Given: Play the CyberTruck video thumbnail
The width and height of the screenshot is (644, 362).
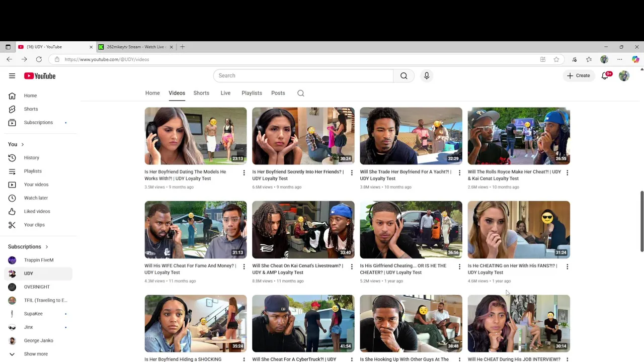Looking at the screenshot, I should [x=303, y=324].
